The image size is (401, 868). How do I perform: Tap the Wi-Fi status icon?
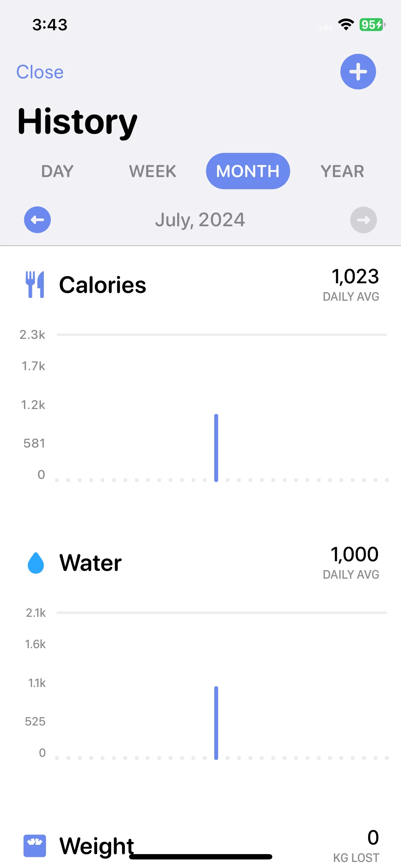click(346, 25)
